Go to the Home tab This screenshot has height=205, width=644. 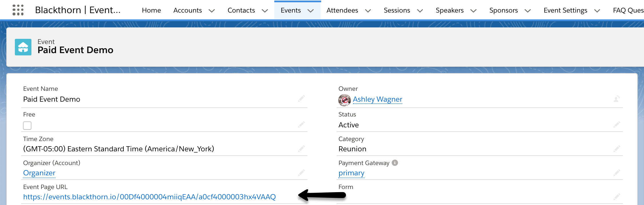151,10
